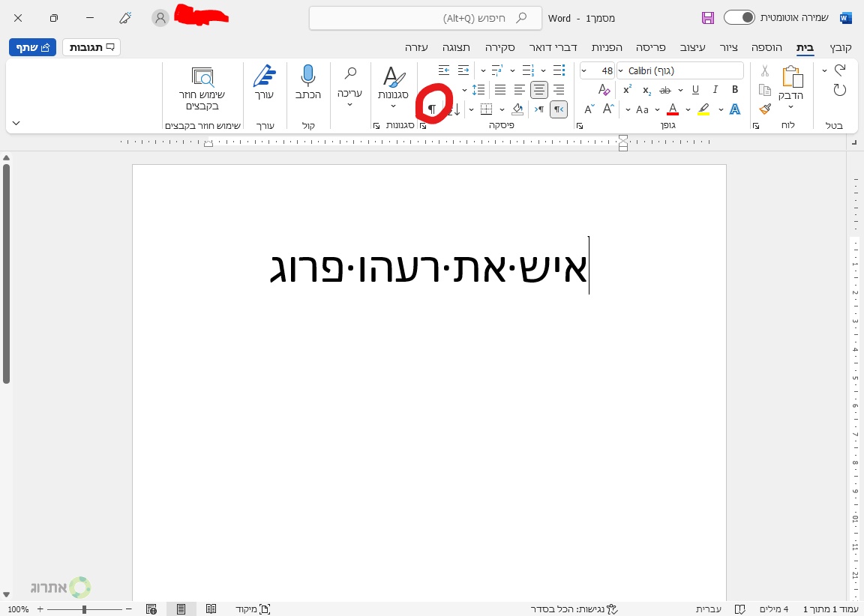
Task: Open the Home (בית) tab
Action: tap(805, 48)
